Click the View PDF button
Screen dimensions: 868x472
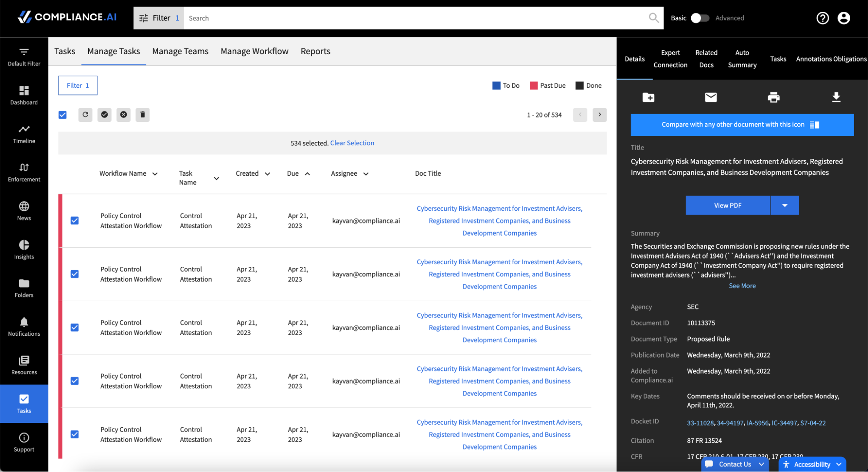coord(728,205)
